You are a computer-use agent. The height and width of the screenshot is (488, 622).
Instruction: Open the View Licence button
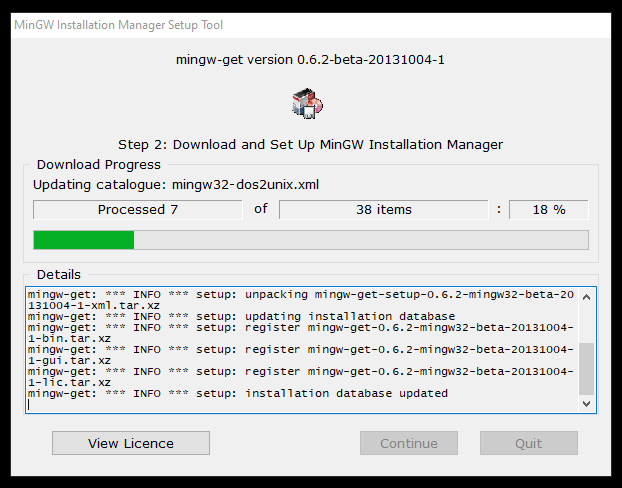click(x=131, y=443)
